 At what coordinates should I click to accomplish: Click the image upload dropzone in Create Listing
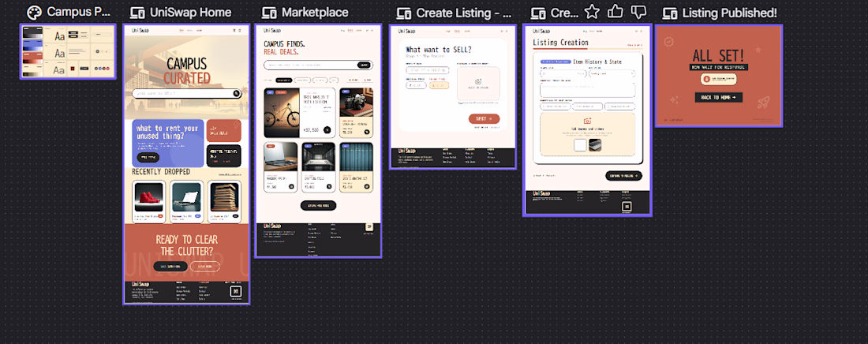click(x=478, y=84)
